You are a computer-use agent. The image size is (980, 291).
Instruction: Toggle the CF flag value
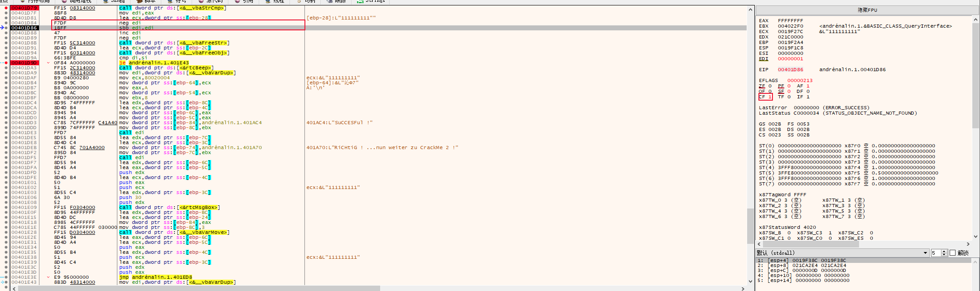pos(770,97)
